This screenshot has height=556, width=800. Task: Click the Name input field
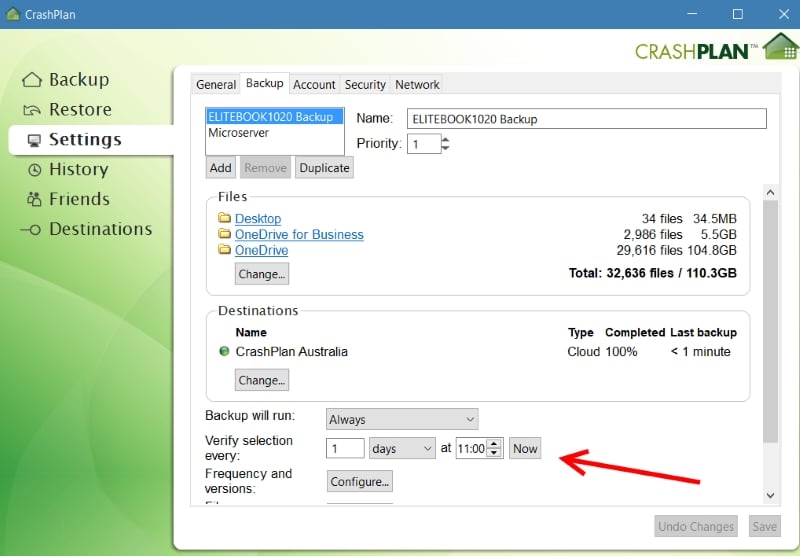[587, 119]
